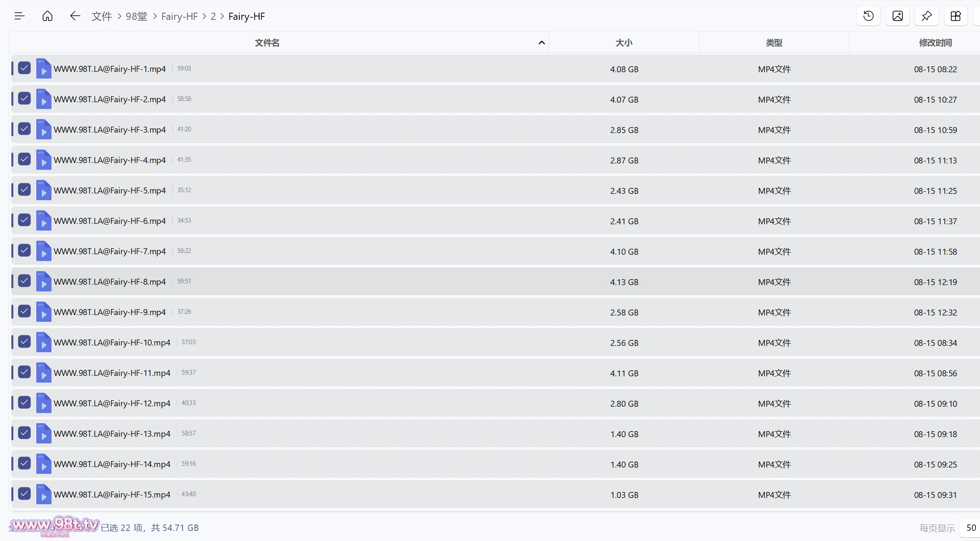Sort by the 文件名 column header

click(267, 43)
